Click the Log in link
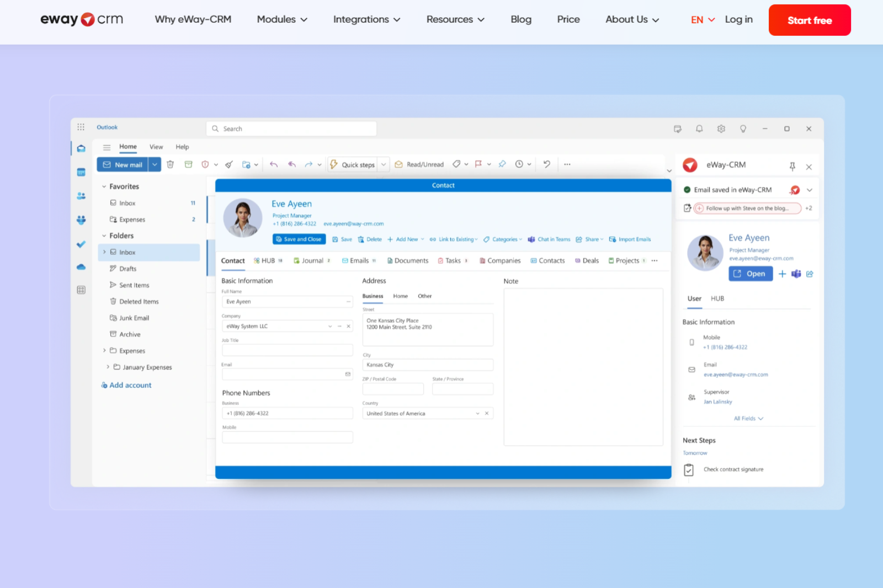 738,19
